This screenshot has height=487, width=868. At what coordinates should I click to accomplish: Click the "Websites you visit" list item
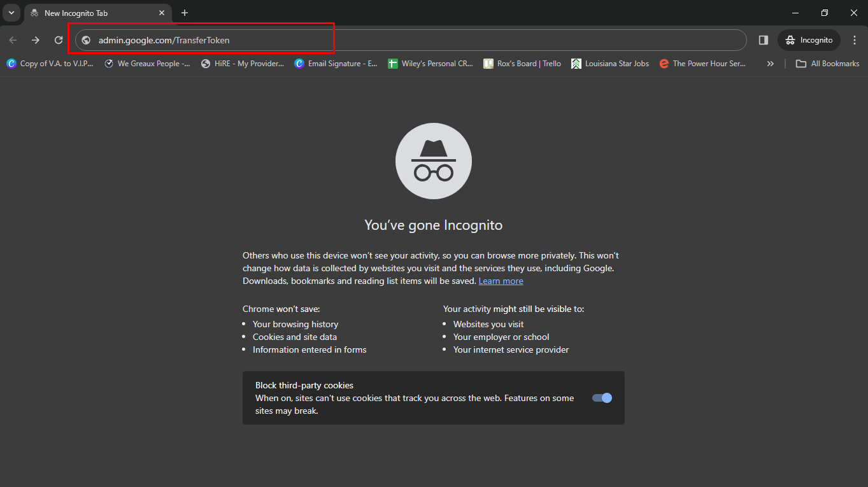click(488, 324)
